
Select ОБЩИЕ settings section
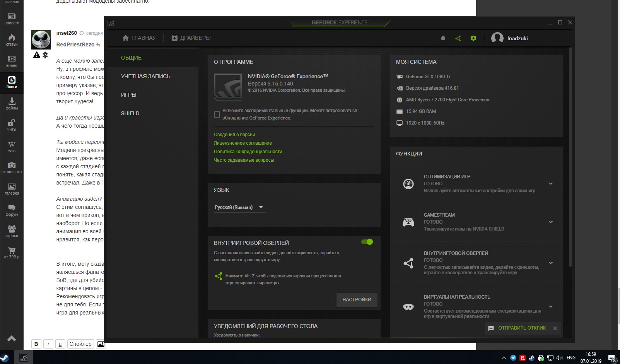pos(153,58)
